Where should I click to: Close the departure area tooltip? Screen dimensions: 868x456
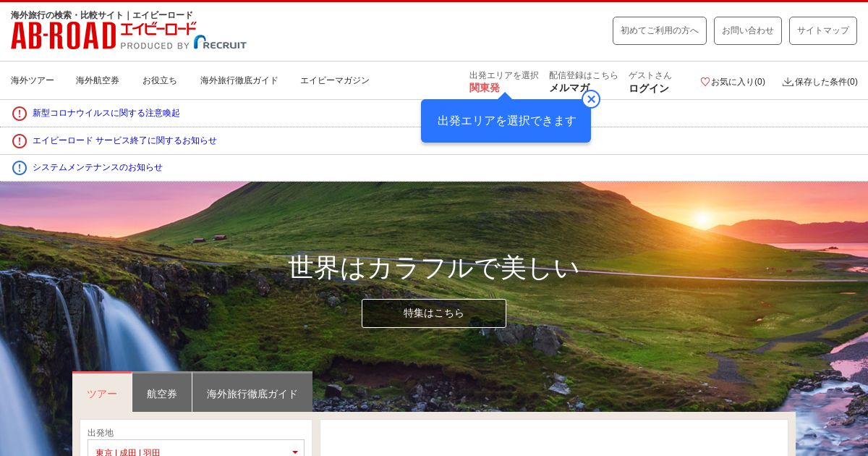[591, 99]
